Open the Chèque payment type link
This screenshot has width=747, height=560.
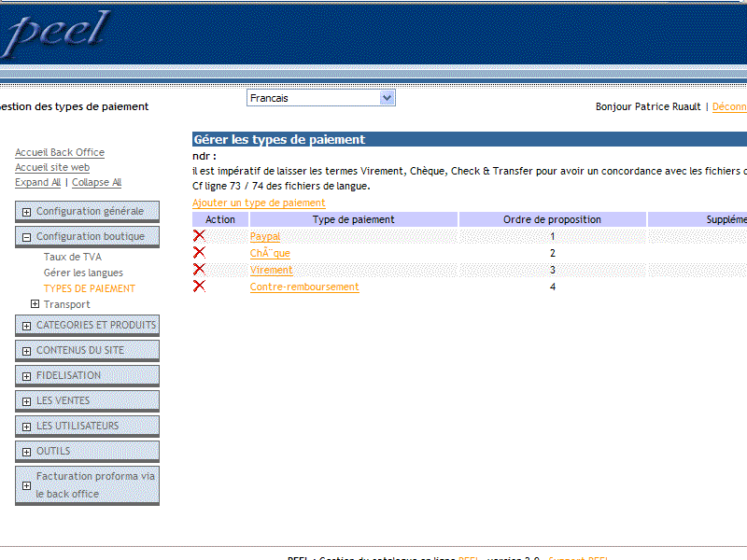pyautogui.click(x=270, y=253)
